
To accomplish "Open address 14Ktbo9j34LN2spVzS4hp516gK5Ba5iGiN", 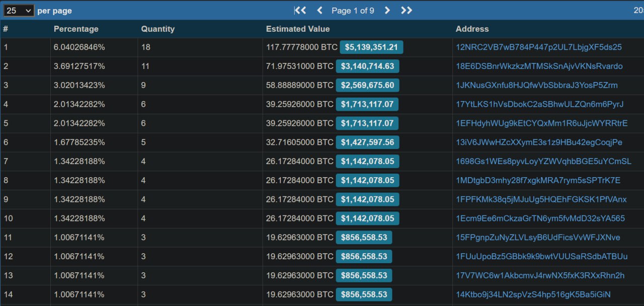I will (x=533, y=294).
